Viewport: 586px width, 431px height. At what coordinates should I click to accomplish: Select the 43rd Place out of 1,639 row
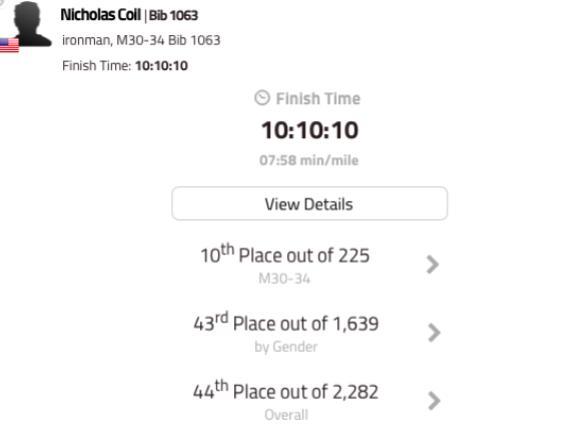pyautogui.click(x=309, y=332)
